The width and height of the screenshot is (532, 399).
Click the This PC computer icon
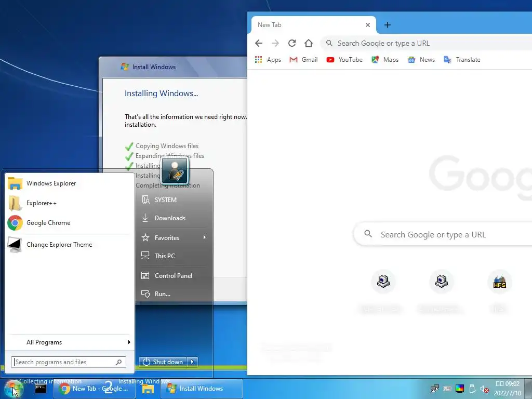tap(145, 256)
